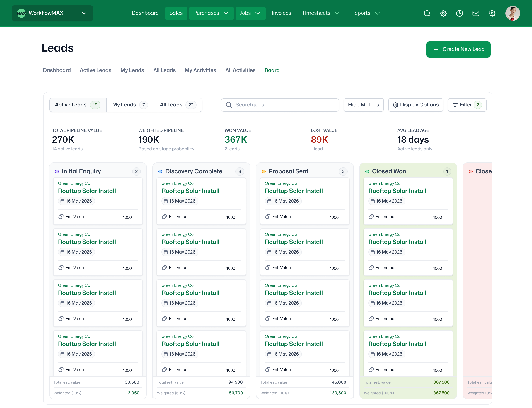Viewport: 532px width, 408px height.
Task: Open first Rooftop Solar Install in Proposal Sent
Action: coord(294,191)
